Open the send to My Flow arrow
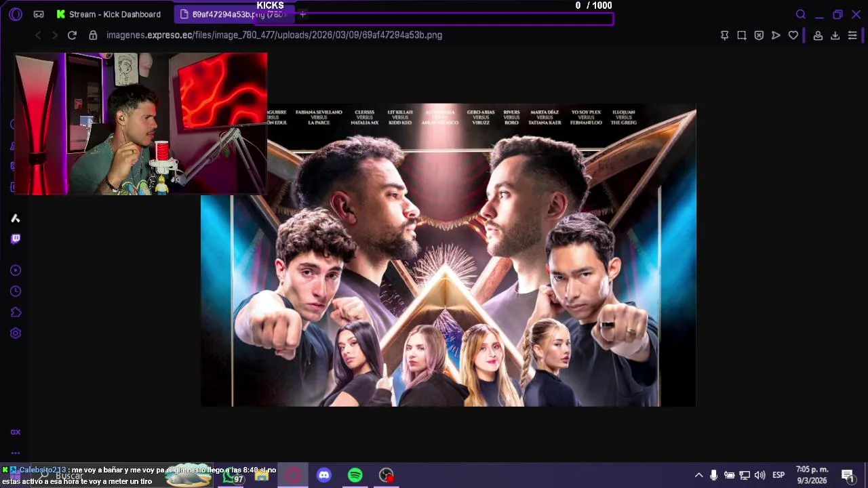868x488 pixels. point(776,35)
